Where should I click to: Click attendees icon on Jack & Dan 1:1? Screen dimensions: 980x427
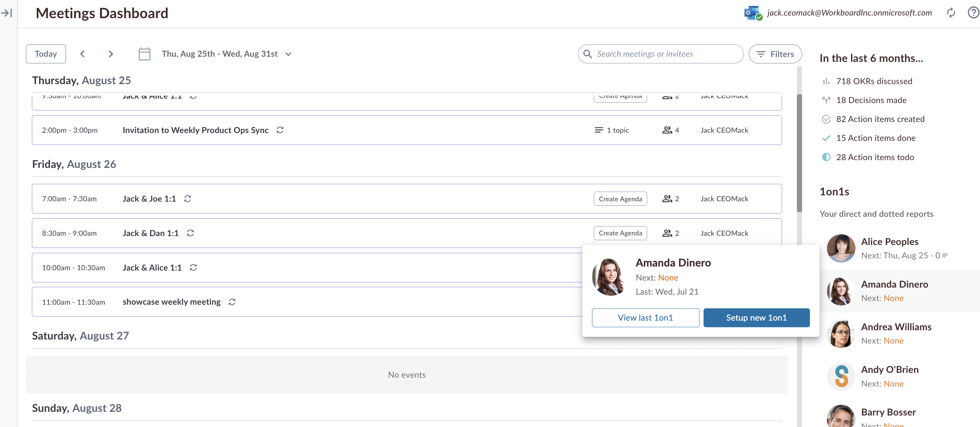[x=667, y=233]
